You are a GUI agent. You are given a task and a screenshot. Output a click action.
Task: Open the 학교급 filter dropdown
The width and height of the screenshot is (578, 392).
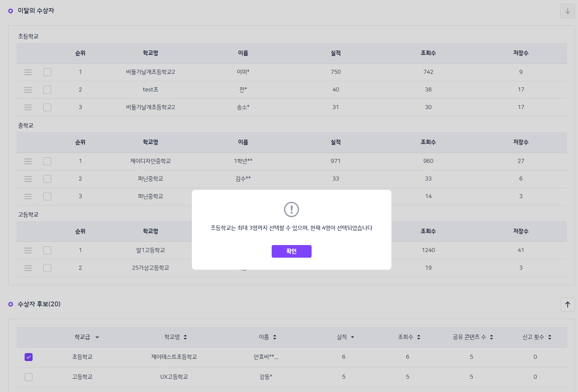click(x=97, y=337)
